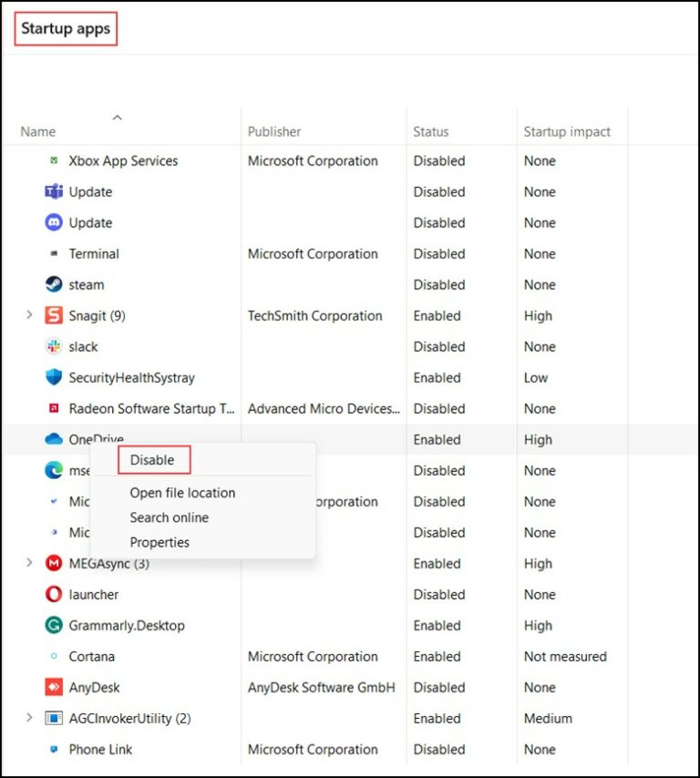
Task: Click the Discord Update icon
Action: (54, 223)
